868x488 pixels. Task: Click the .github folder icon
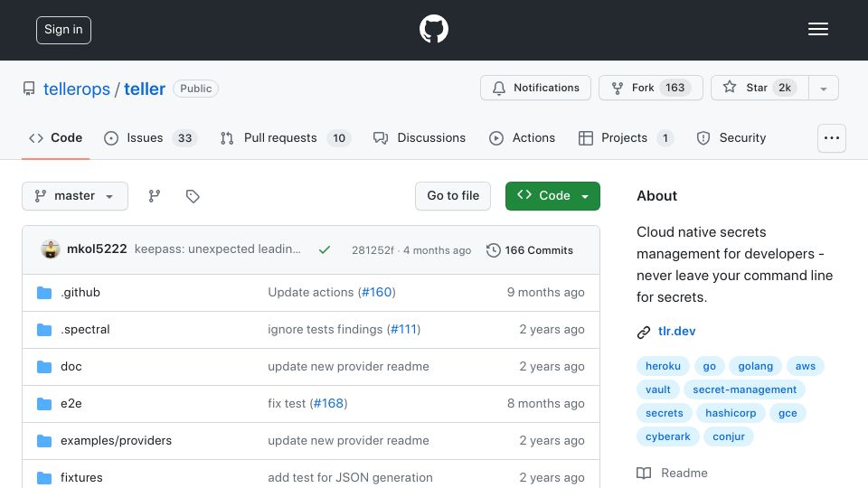(44, 293)
